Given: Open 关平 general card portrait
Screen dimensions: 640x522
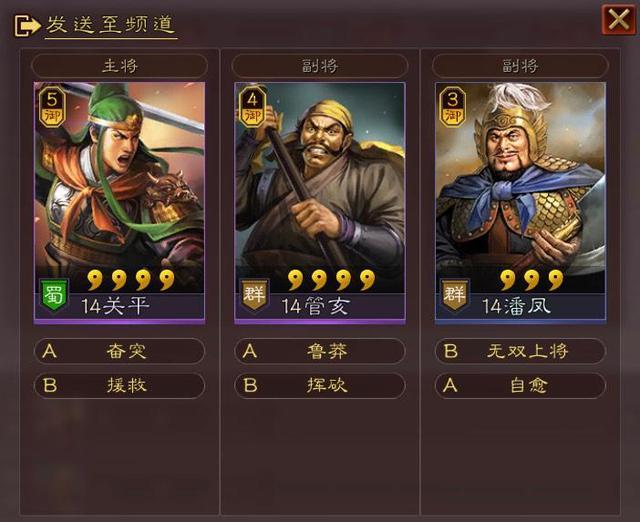Looking at the screenshot, I should 120,203.
